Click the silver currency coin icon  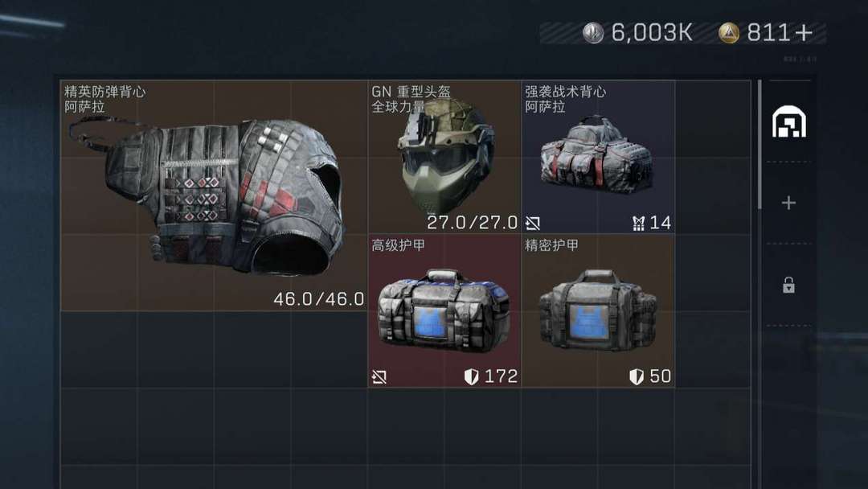593,33
